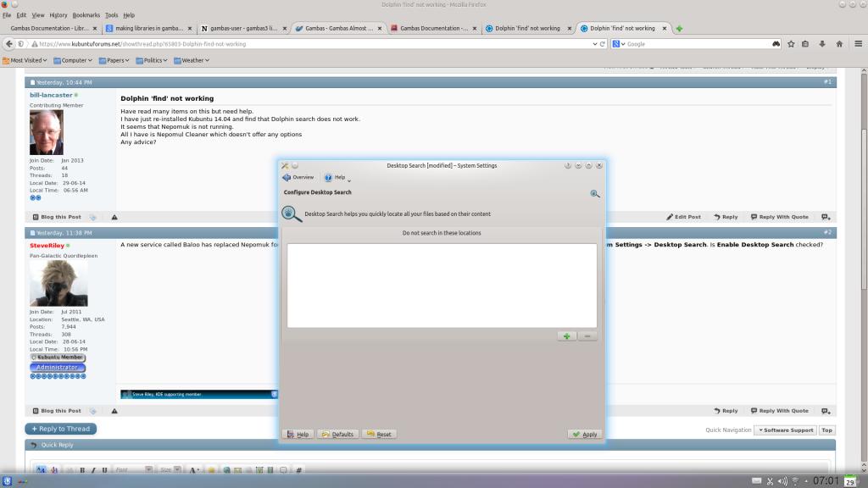Screen dimensions: 868x488
Task: Add a folder with the green plus button
Action: tap(566, 336)
